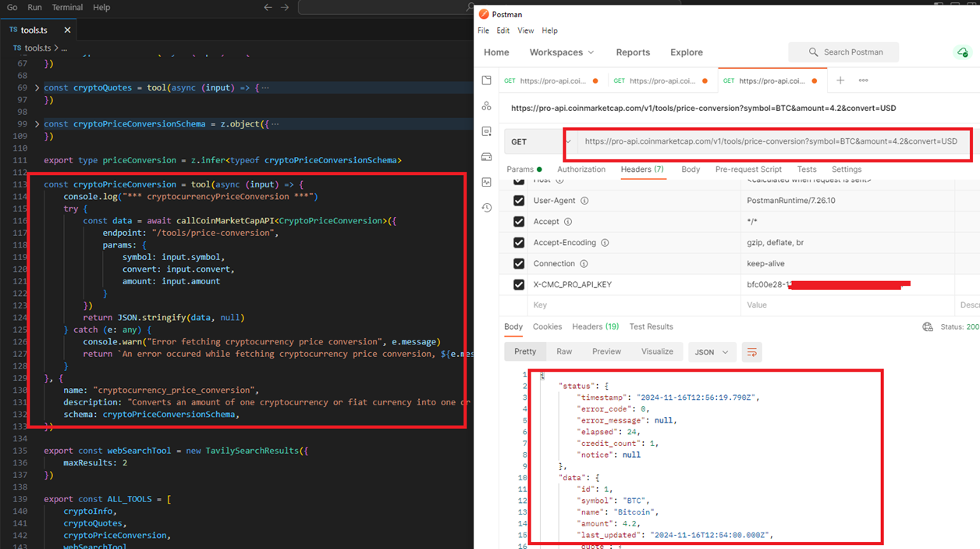This screenshot has width=980, height=549.
Task: Switch response view to Visualize
Action: [657, 352]
